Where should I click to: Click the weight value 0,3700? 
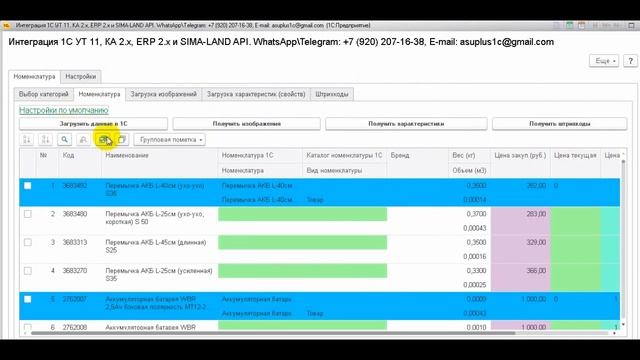tap(476, 214)
